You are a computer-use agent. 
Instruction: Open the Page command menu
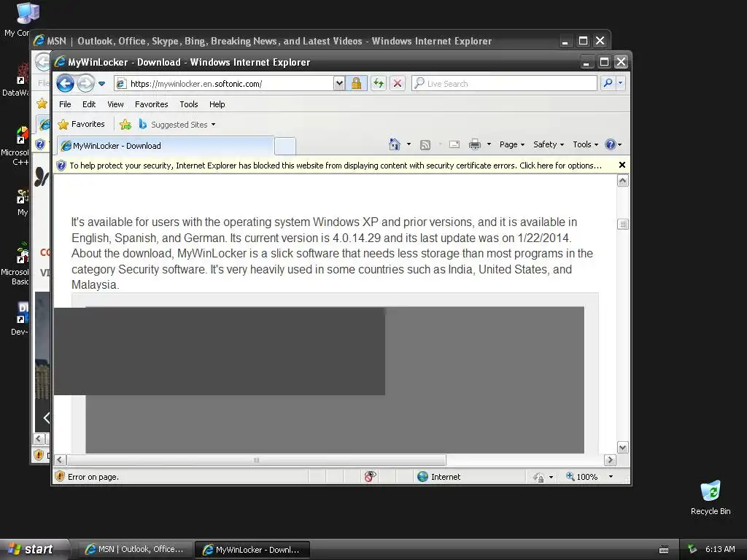511,144
